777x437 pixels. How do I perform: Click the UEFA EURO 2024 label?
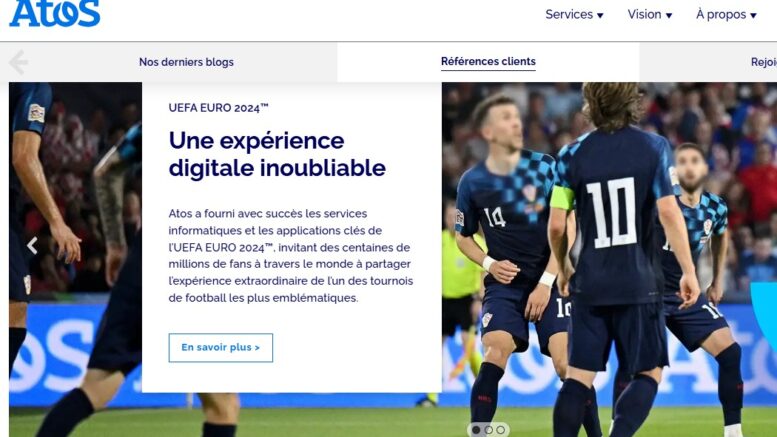click(219, 108)
